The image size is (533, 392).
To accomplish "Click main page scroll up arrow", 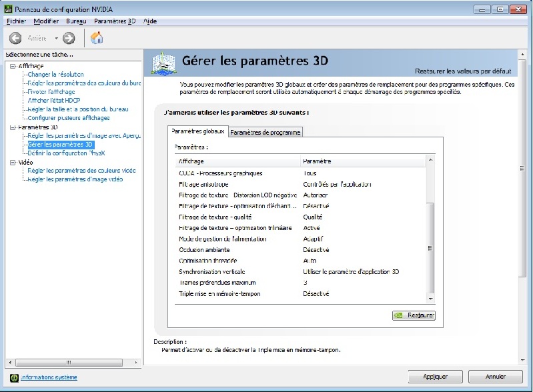I will coord(522,55).
